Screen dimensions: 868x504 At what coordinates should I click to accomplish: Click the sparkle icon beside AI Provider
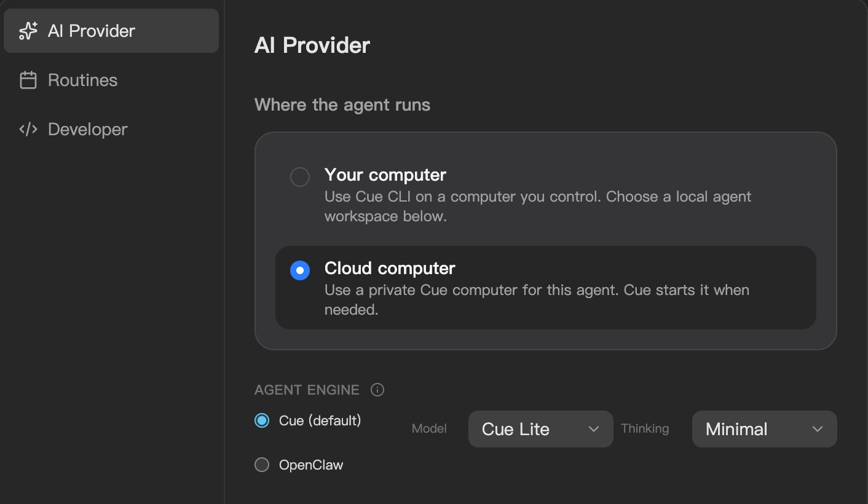[x=28, y=31]
